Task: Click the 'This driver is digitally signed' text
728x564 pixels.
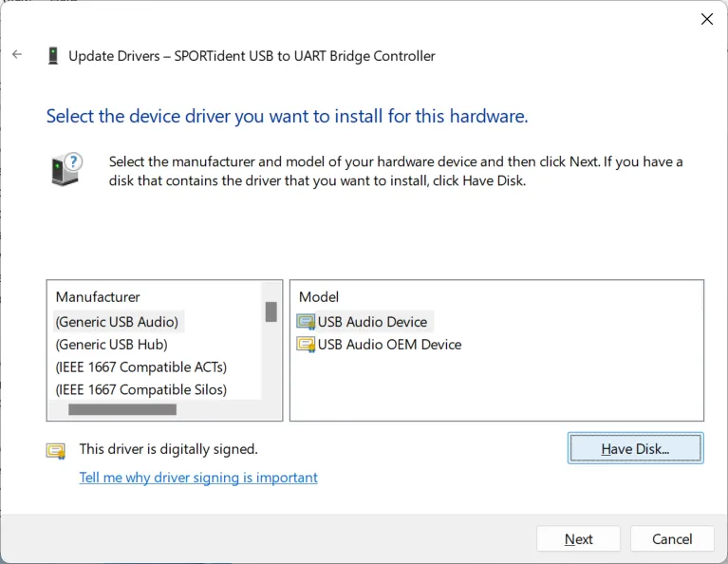Action: tap(168, 449)
